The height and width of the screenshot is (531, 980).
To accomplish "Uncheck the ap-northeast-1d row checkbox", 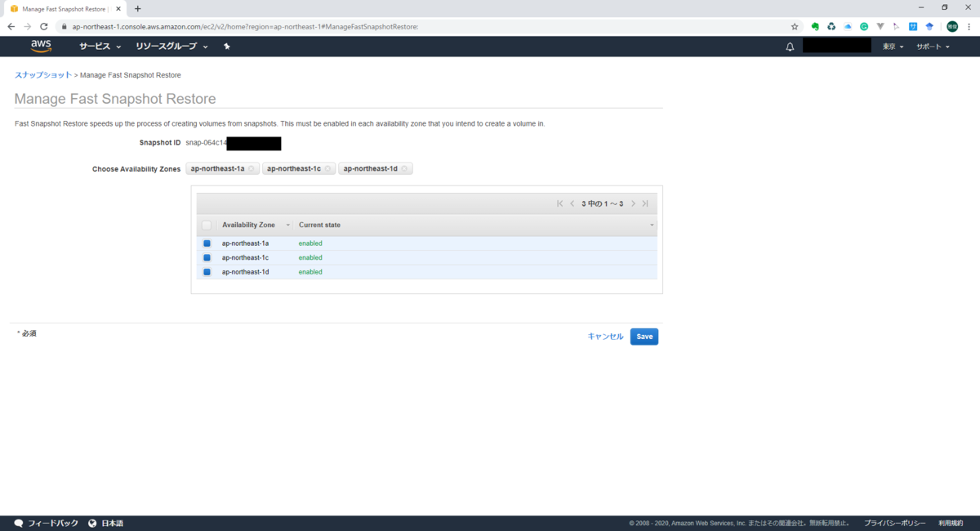I will pos(207,272).
